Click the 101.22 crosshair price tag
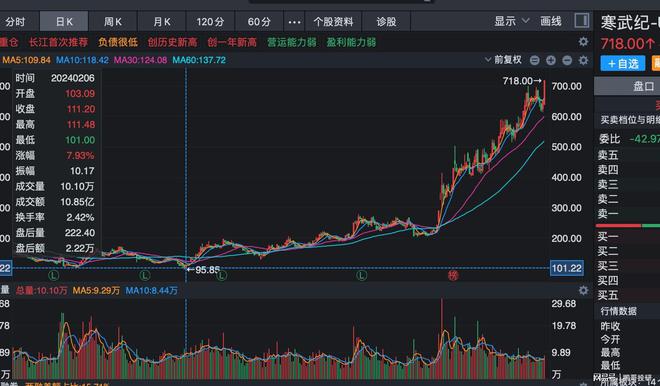This screenshot has width=660, height=386. (x=567, y=268)
